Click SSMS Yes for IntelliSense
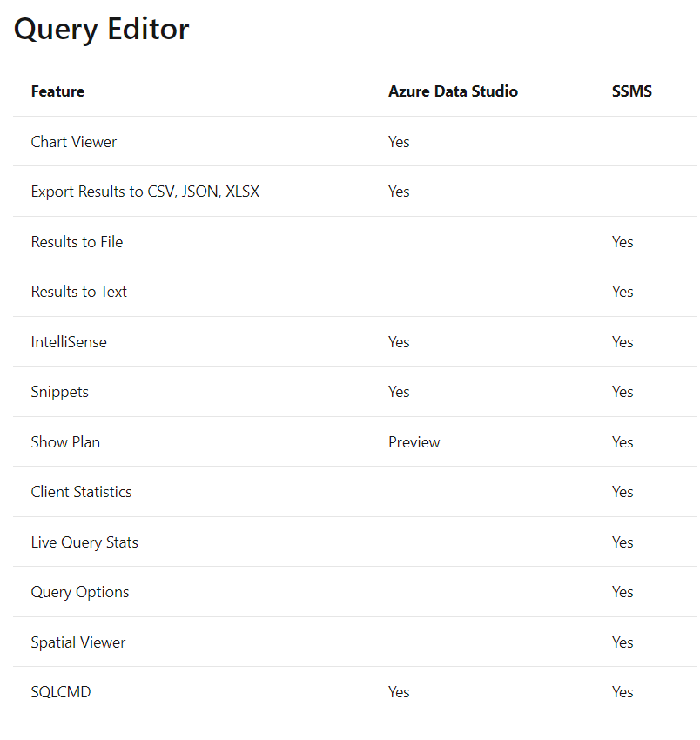Viewport: 700px width, 740px height. [x=623, y=341]
